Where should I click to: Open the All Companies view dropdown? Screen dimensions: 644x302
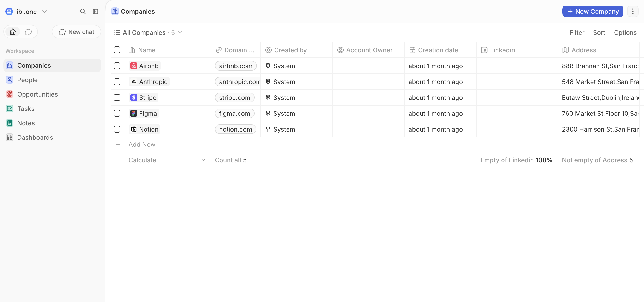tap(180, 33)
